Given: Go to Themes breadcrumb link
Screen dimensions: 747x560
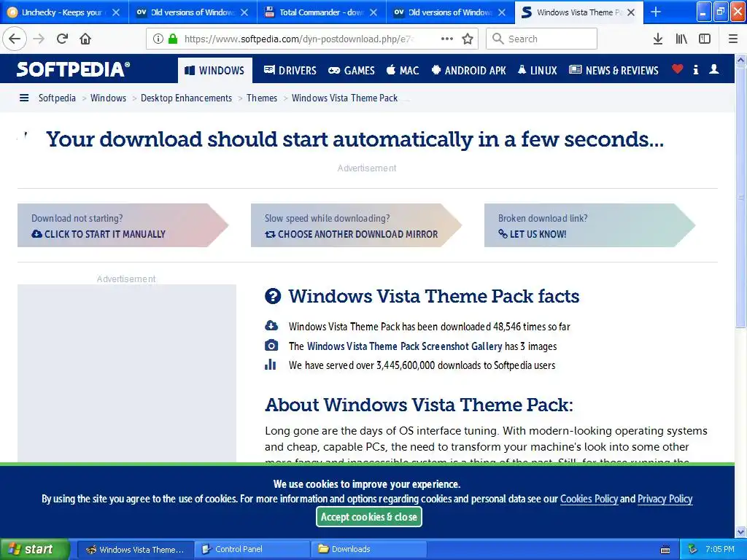Looking at the screenshot, I should (x=262, y=98).
